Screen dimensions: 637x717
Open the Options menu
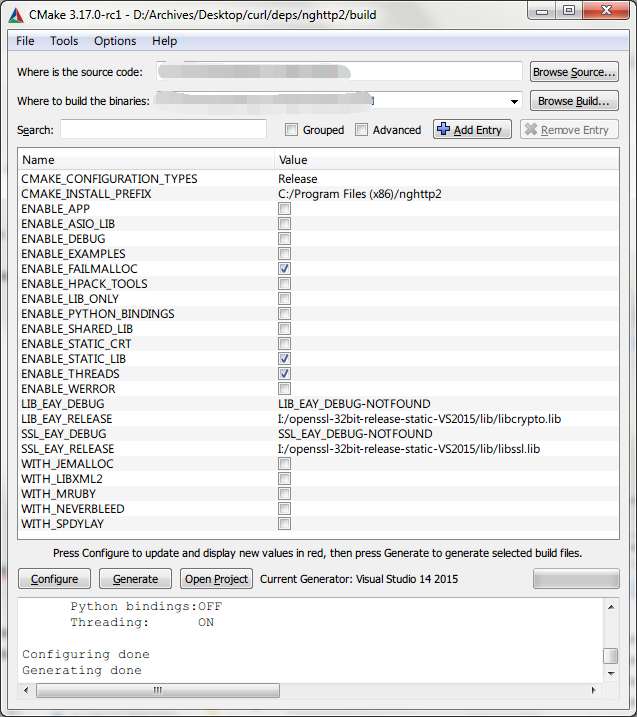coord(115,41)
